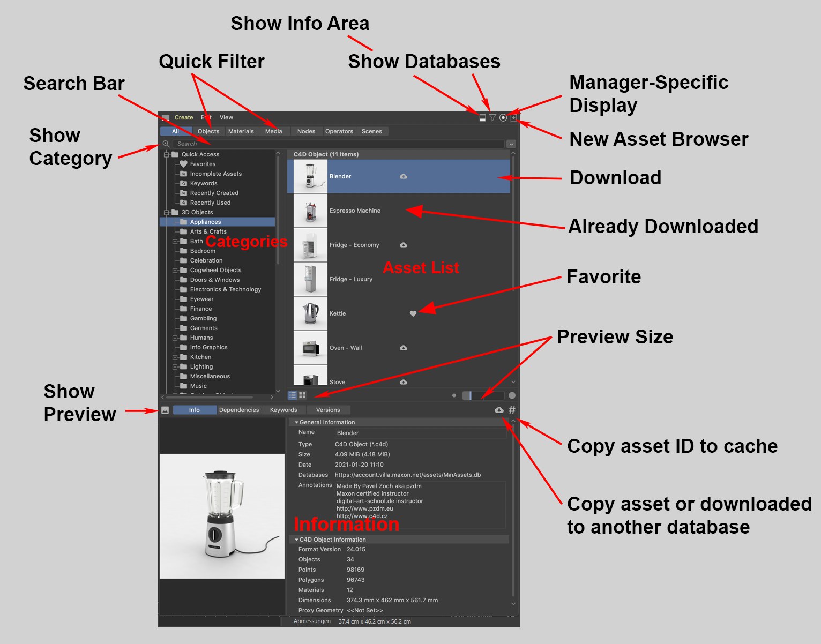821x644 pixels.
Task: Switch to the Keywords tab in the info area
Action: click(x=283, y=410)
